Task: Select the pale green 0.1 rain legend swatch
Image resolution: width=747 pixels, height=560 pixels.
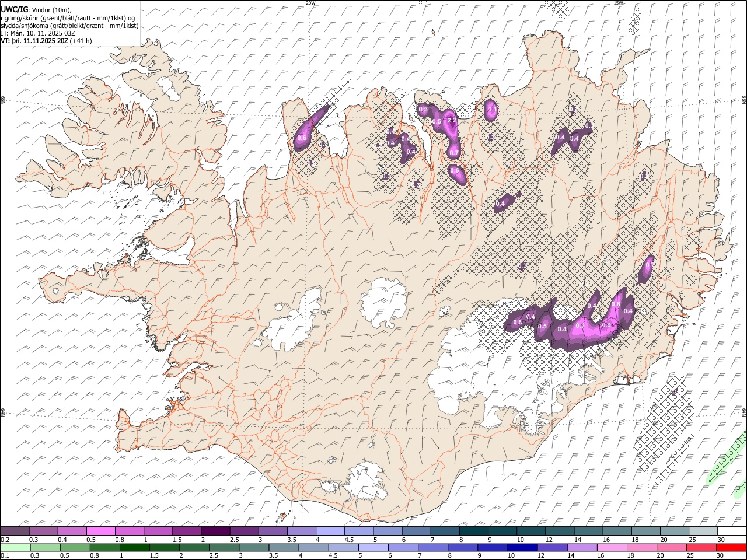Action: (x=16, y=547)
